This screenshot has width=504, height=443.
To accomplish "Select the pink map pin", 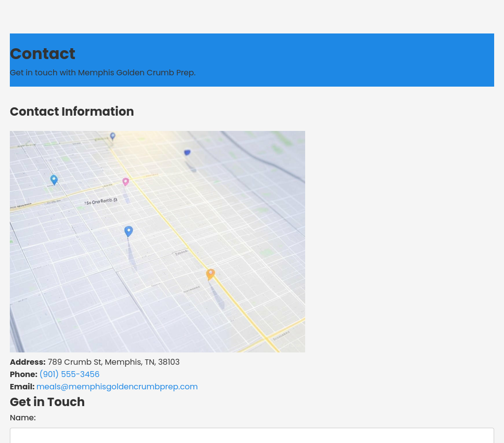I will pos(126,182).
